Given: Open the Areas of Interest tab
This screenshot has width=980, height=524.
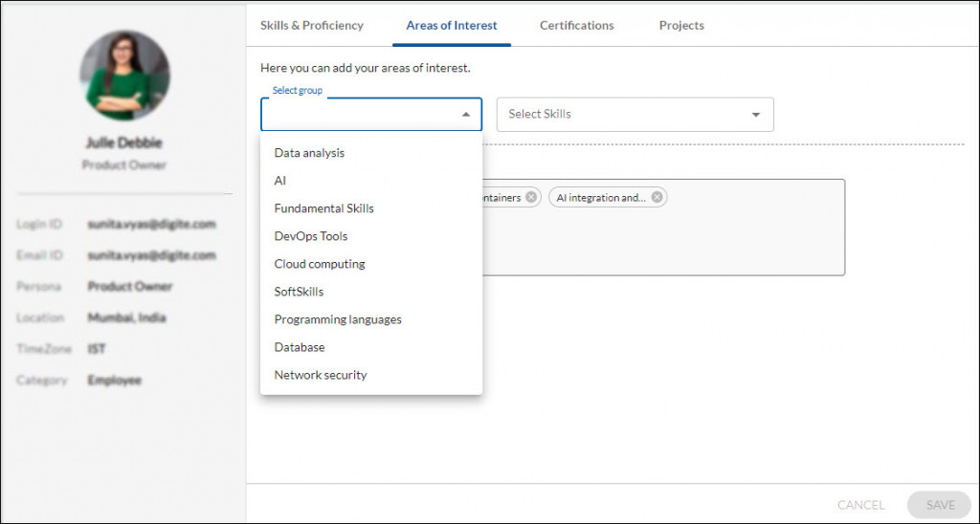Looking at the screenshot, I should [x=452, y=26].
